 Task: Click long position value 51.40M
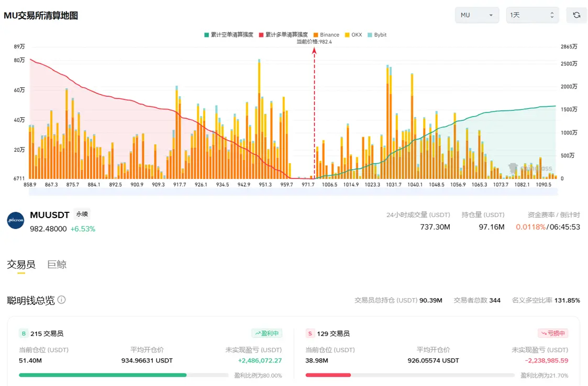[30, 360]
